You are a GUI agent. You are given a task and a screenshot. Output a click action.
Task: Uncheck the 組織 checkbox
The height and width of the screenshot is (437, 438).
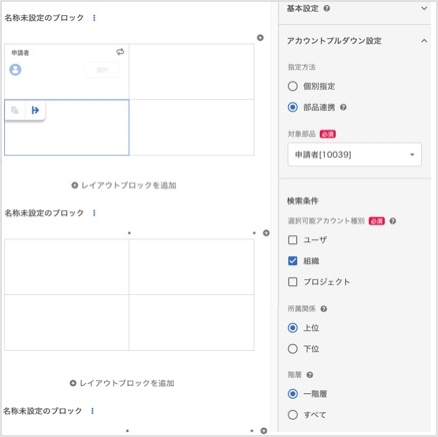[x=293, y=261]
